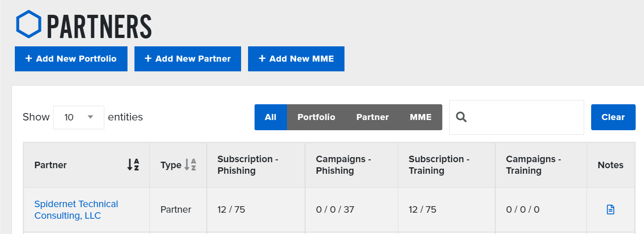Image resolution: width=644 pixels, height=234 pixels.
Task: Filter entities by Partner type
Action: (372, 117)
